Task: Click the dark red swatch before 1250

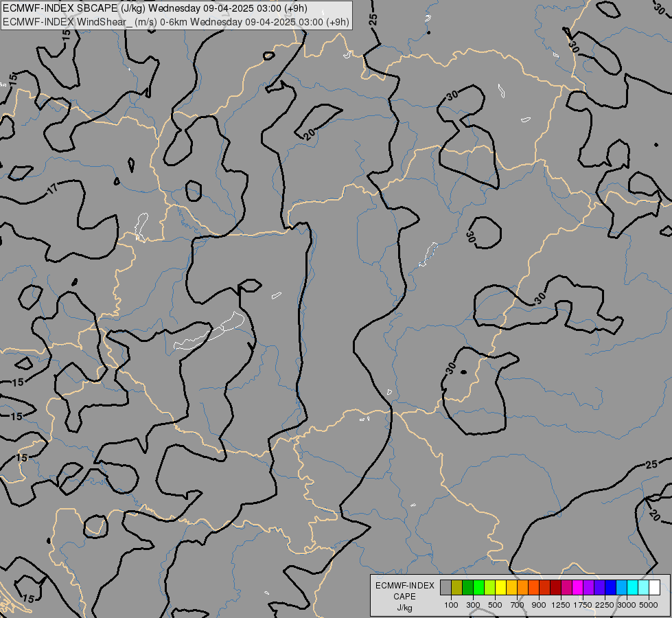Action: (556, 587)
